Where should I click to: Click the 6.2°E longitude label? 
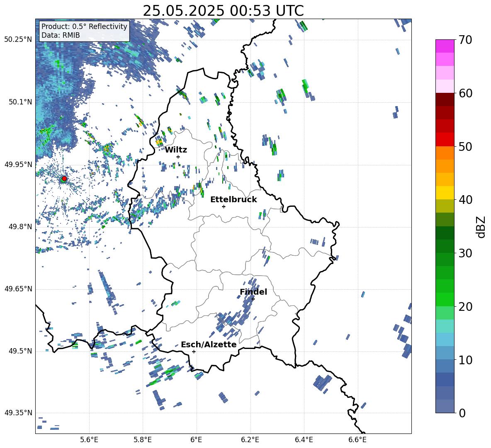[x=250, y=440]
